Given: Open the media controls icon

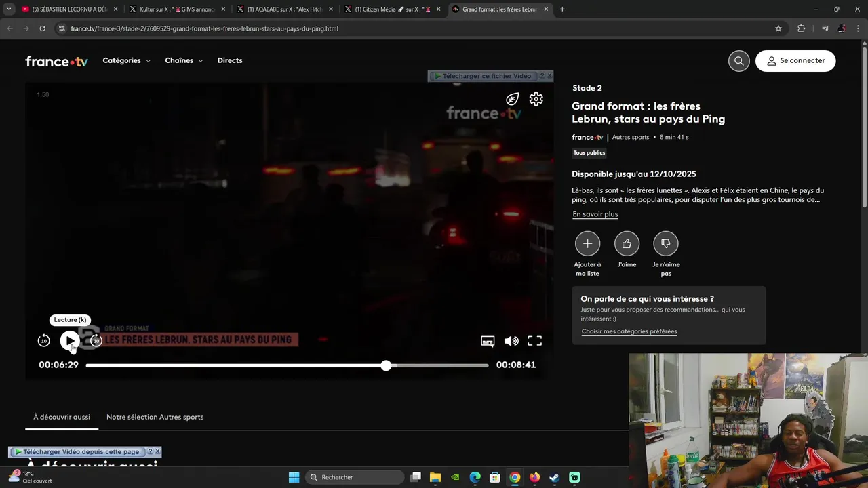Looking at the screenshot, I should click(825, 28).
